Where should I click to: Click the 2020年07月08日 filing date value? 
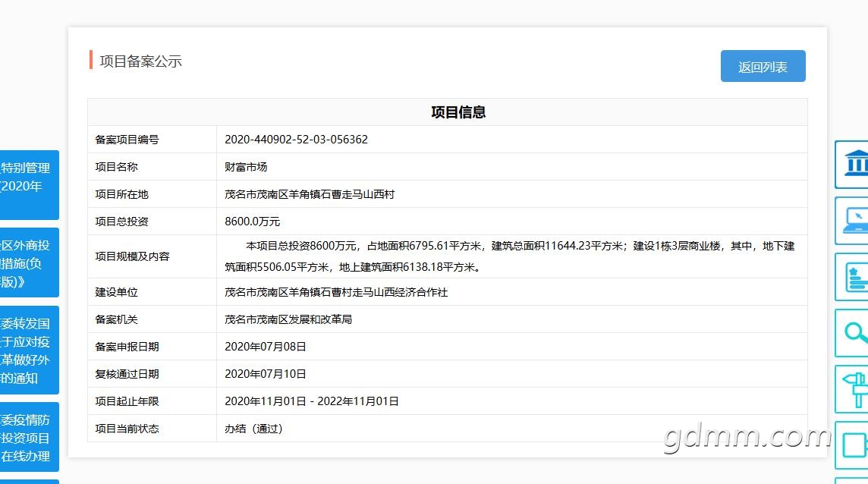coord(265,347)
